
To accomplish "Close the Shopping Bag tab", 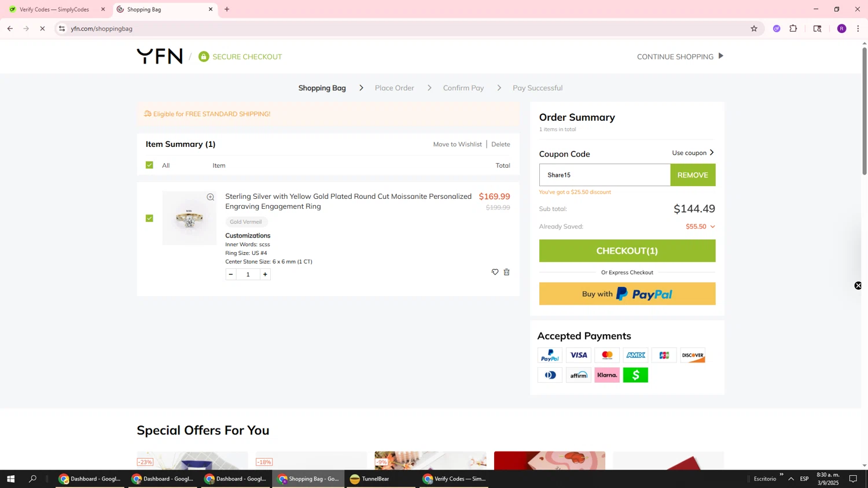I will point(211,9).
